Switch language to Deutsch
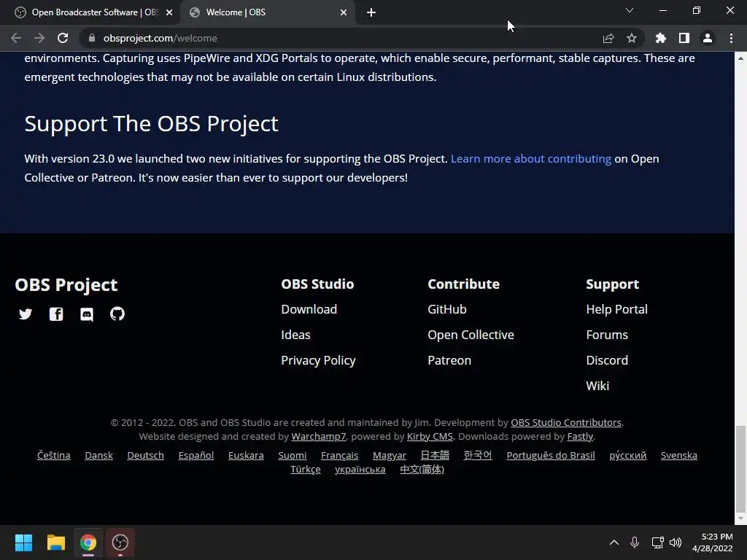The width and height of the screenshot is (747, 560). point(145,455)
